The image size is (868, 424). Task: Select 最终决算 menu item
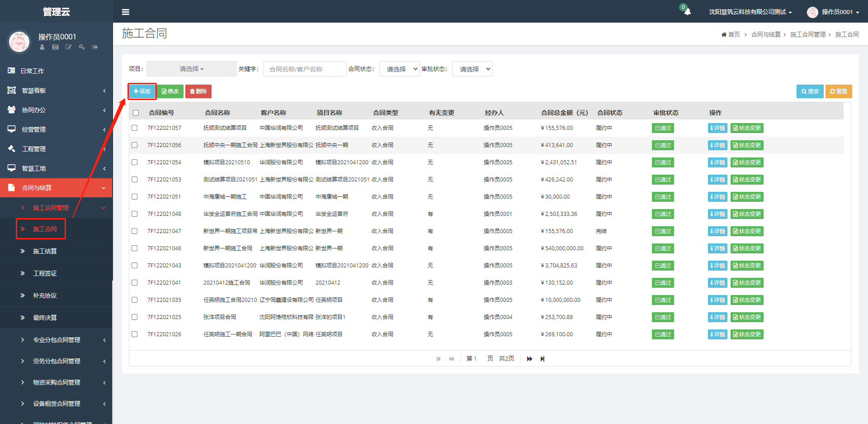click(x=56, y=318)
